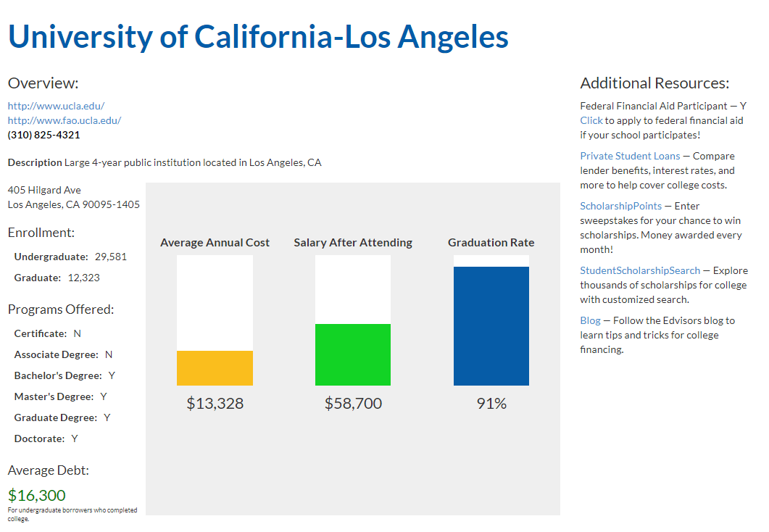Image resolution: width=769 pixels, height=532 pixels.
Task: Click the 'Graduation Rate' chart label
Action: coord(491,243)
